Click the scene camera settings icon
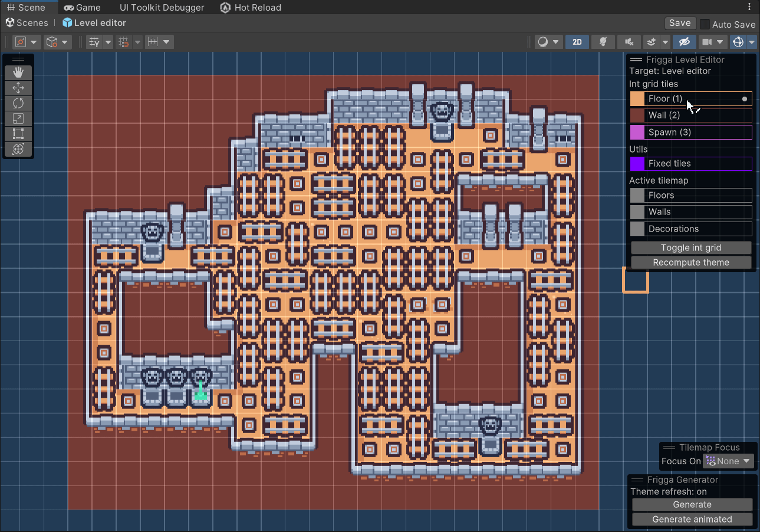This screenshot has width=760, height=532. pyautogui.click(x=706, y=42)
